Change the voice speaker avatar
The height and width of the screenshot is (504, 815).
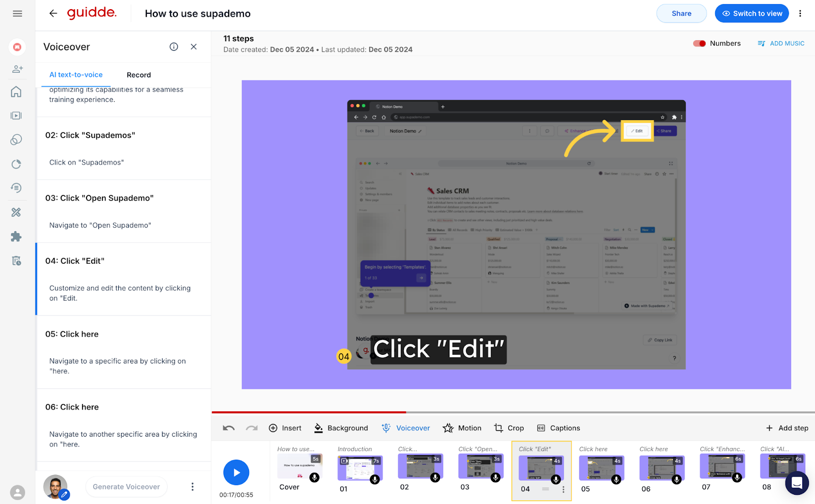click(56, 487)
